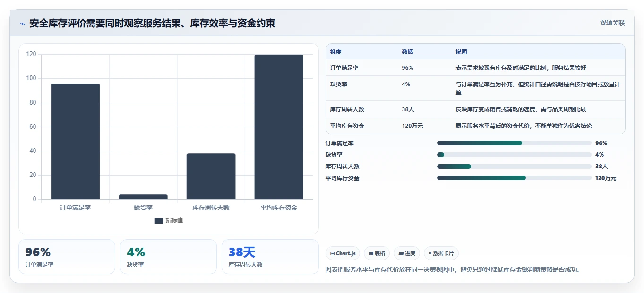Image resolution: width=644 pixels, height=293 pixels.
Task: Open the 38天 库存周转天数 KPI card
Action: coord(270,257)
